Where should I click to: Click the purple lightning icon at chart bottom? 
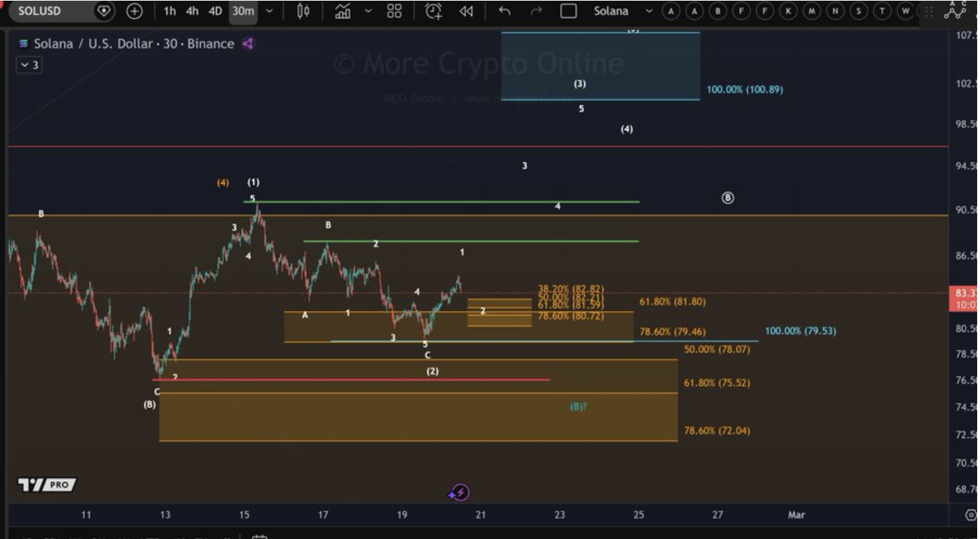[x=460, y=492]
